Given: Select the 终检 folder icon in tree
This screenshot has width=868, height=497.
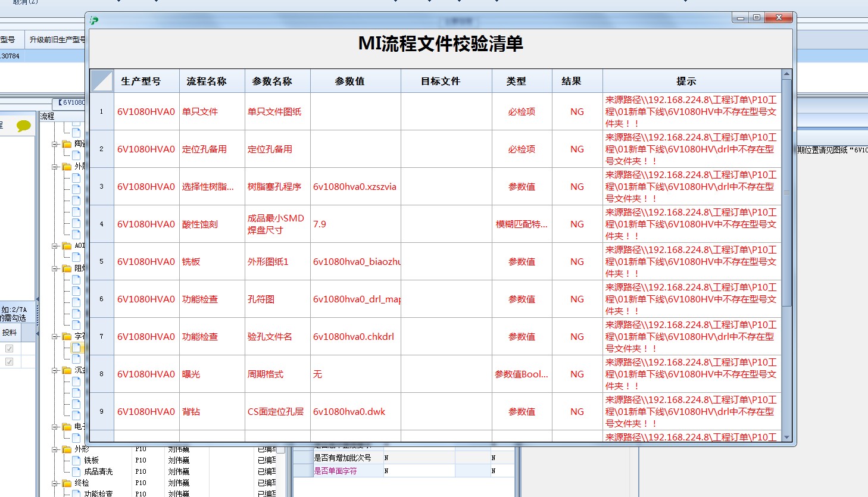Looking at the screenshot, I should pyautogui.click(x=67, y=483).
